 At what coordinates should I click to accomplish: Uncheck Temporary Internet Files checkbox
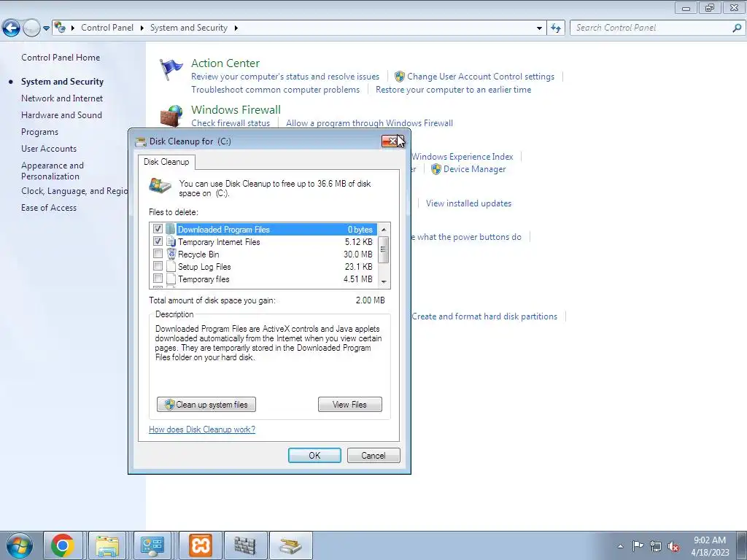[x=158, y=241]
